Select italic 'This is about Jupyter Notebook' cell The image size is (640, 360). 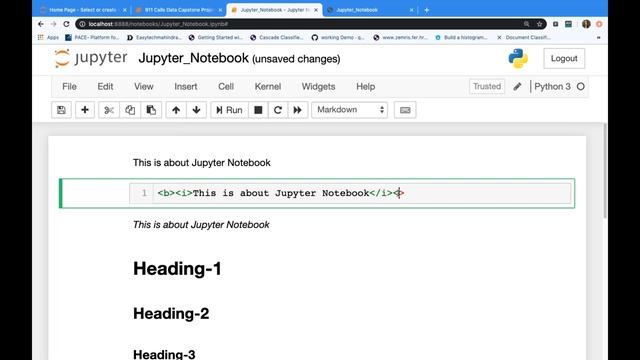(201, 224)
